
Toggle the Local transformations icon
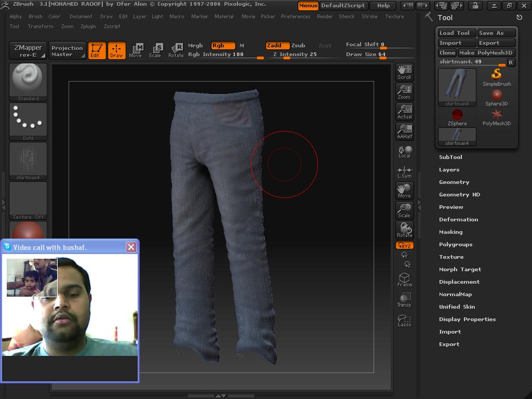click(x=404, y=152)
